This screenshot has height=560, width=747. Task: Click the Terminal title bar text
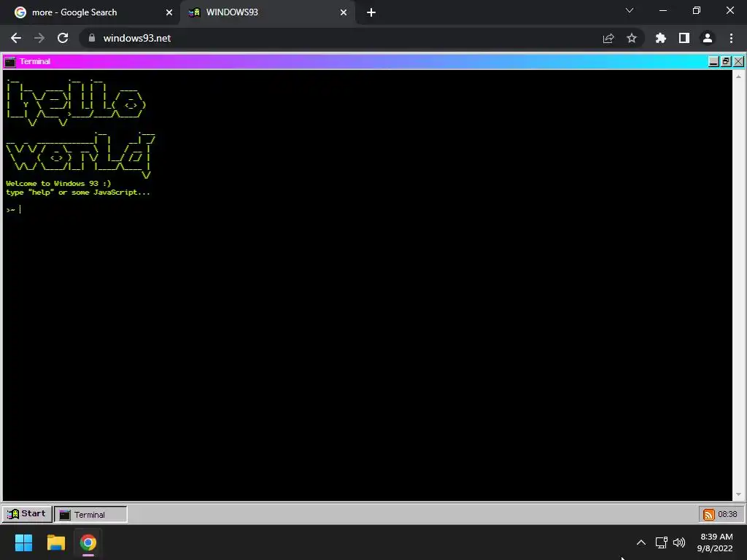(35, 61)
